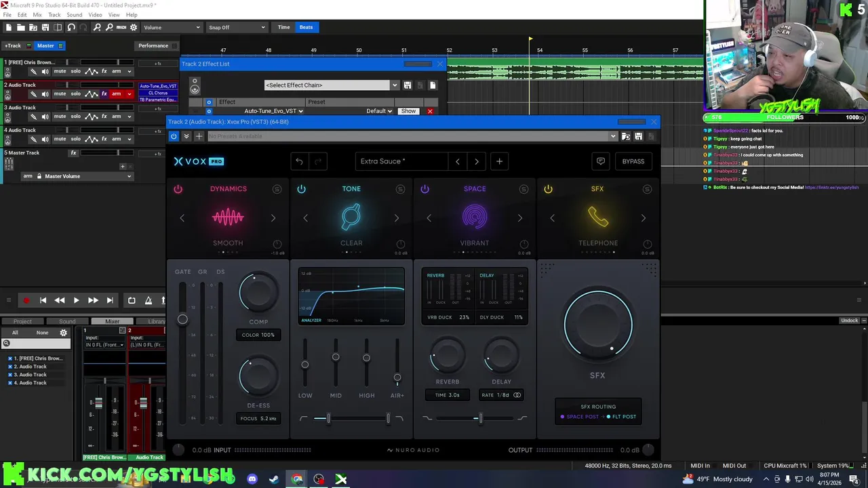Open the File menu
Image resolution: width=868 pixels, height=488 pixels.
pos(7,15)
